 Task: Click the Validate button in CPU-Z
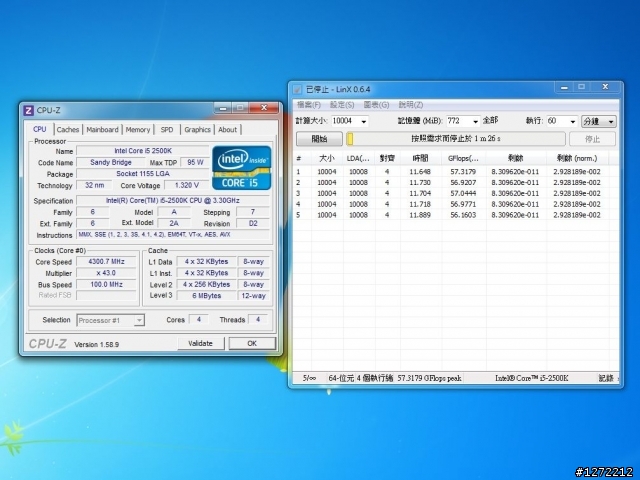tap(200, 343)
